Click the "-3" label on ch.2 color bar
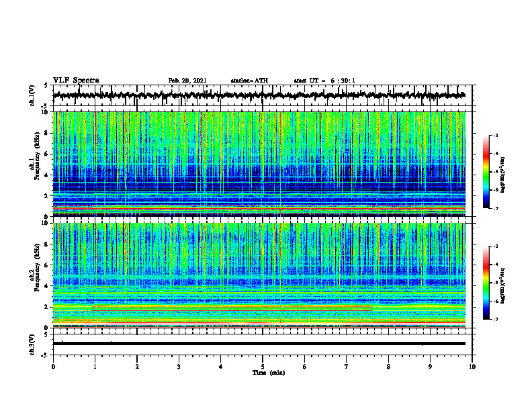This screenshot has width=532, height=411. (x=496, y=246)
